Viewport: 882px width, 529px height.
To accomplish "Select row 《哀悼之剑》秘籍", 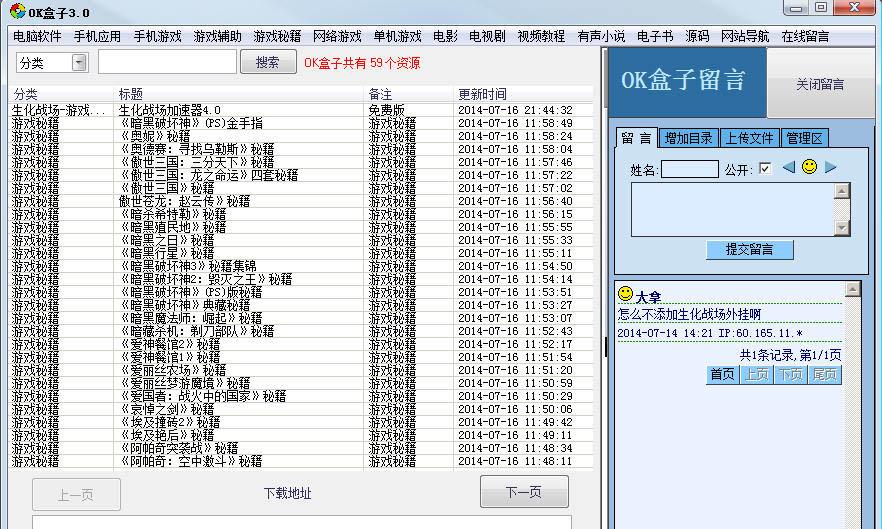I will click(x=301, y=409).
